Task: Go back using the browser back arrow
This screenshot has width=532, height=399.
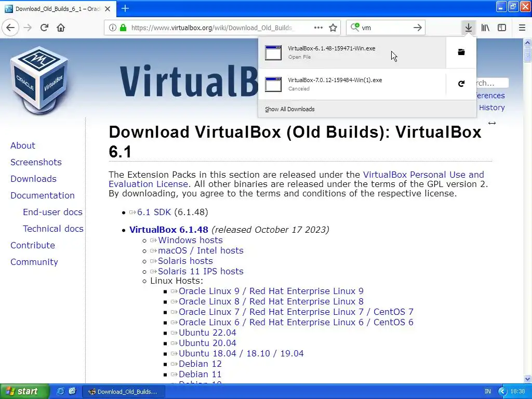Action: (x=10, y=28)
